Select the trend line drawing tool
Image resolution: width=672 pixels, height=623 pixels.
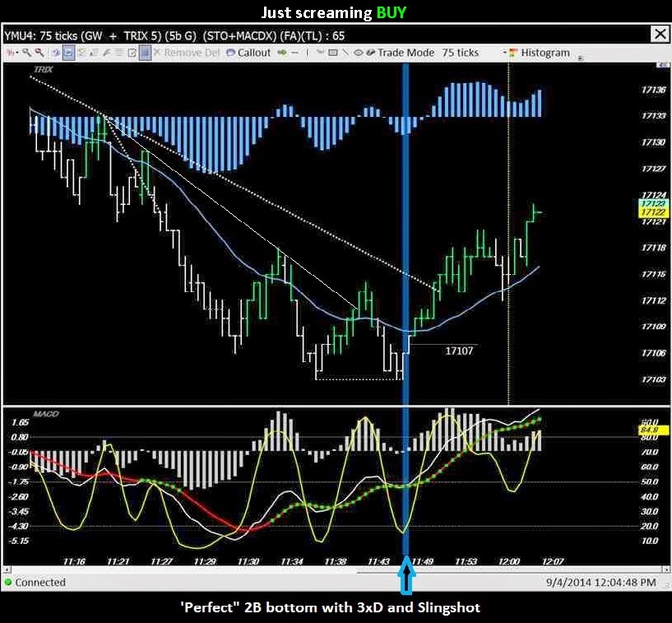346,52
